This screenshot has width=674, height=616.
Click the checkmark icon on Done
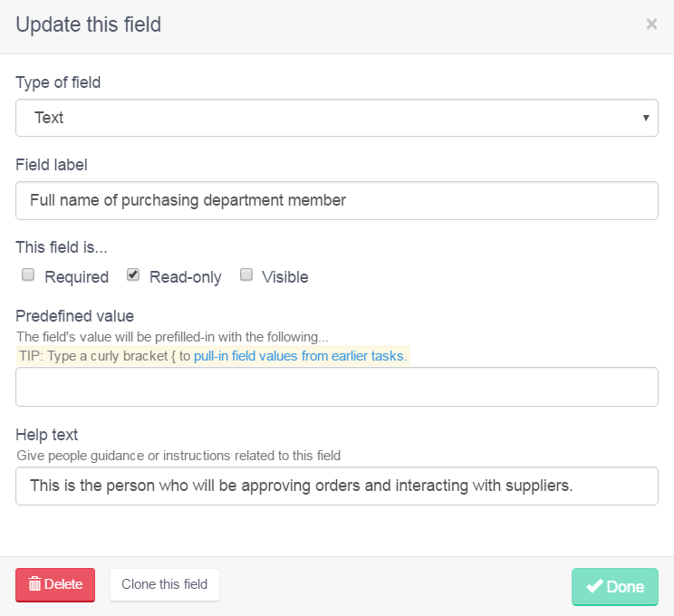[594, 586]
